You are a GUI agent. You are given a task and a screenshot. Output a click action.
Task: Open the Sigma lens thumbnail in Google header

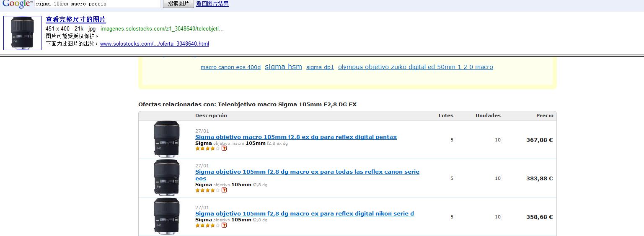[x=22, y=33]
